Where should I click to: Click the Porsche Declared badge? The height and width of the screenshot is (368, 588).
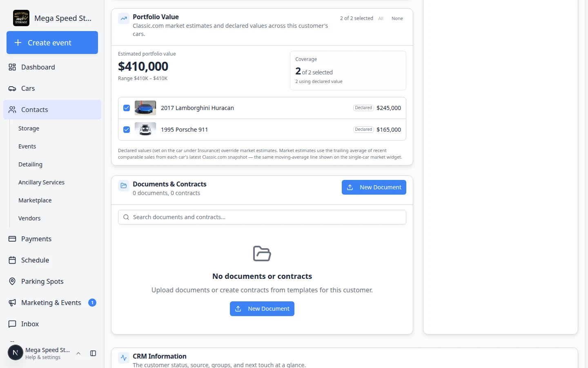point(363,130)
